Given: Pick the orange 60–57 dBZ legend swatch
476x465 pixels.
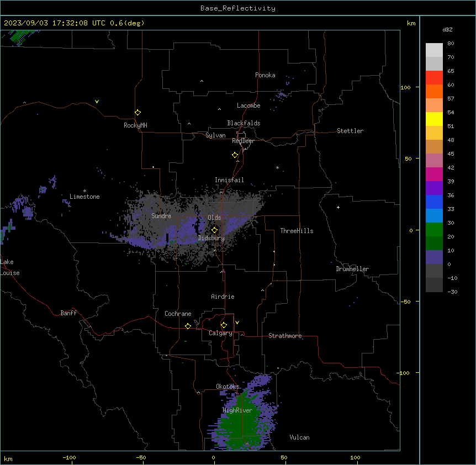Looking at the screenshot, I should (x=434, y=91).
